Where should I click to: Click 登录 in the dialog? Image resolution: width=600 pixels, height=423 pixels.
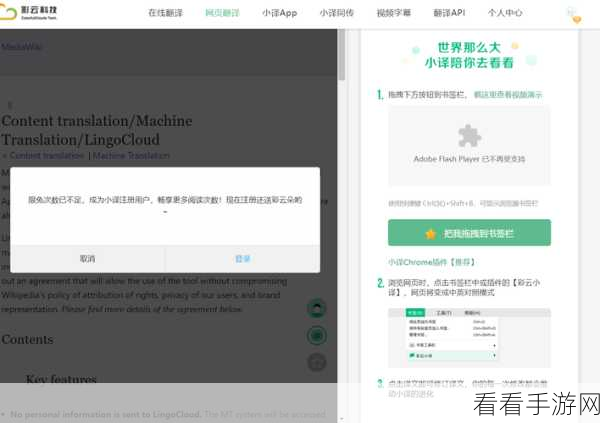243,259
